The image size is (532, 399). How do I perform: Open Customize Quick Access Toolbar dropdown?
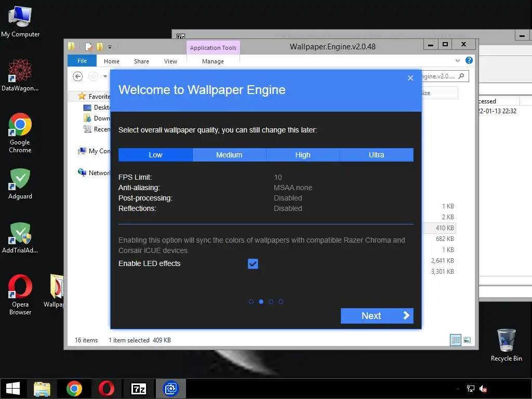(110, 47)
